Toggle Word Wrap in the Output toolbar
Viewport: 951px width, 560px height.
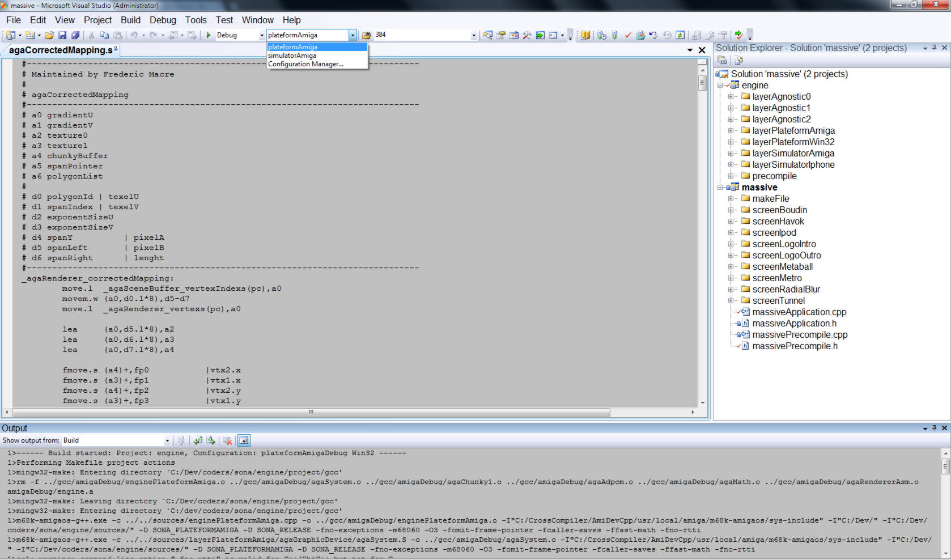[x=244, y=440]
